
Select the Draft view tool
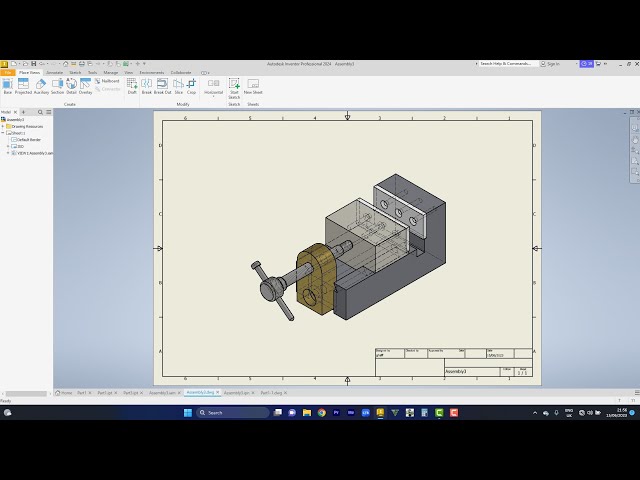(132, 87)
